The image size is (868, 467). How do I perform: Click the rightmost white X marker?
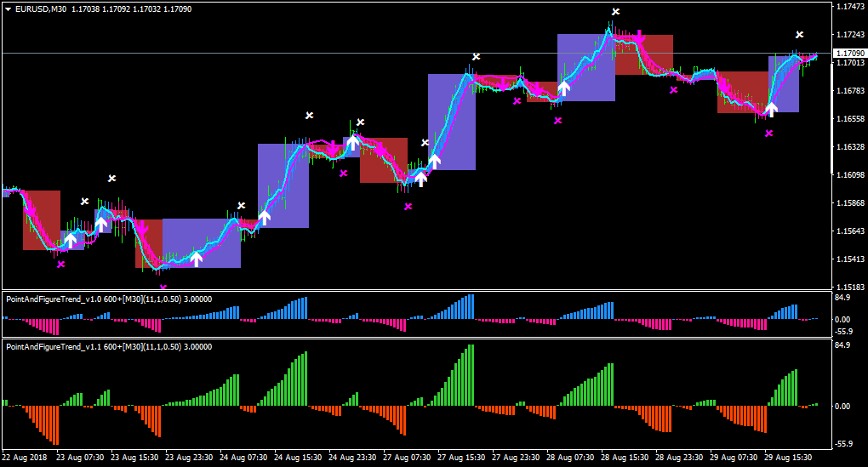pyautogui.click(x=799, y=35)
